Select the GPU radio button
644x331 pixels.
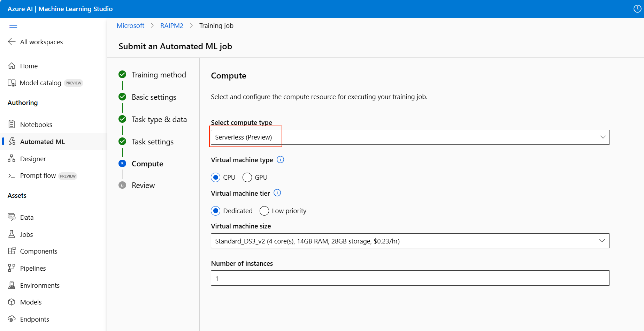pos(247,178)
